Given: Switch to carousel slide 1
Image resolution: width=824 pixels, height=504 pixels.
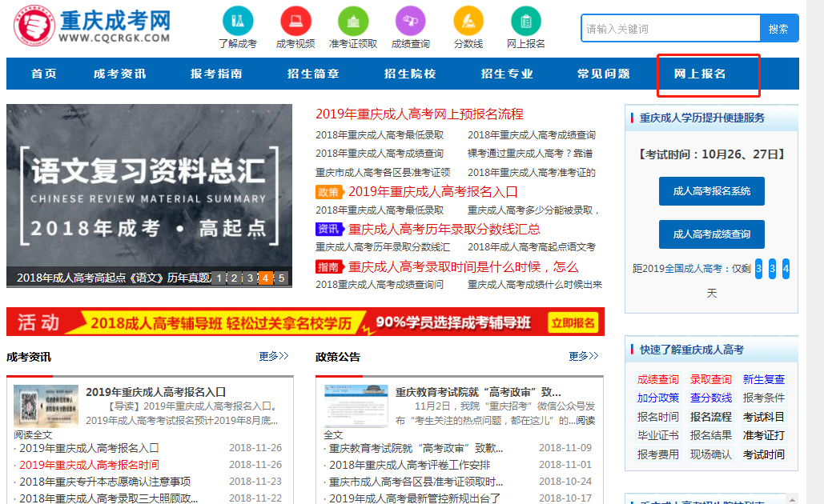Looking at the screenshot, I should coord(219,278).
